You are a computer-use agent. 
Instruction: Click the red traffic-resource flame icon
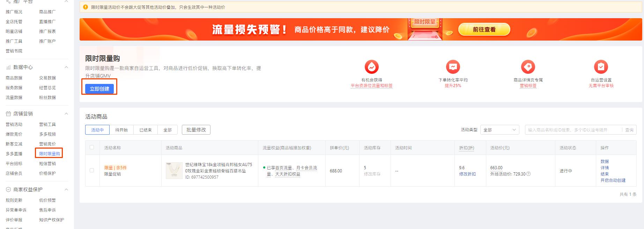[x=371, y=66]
